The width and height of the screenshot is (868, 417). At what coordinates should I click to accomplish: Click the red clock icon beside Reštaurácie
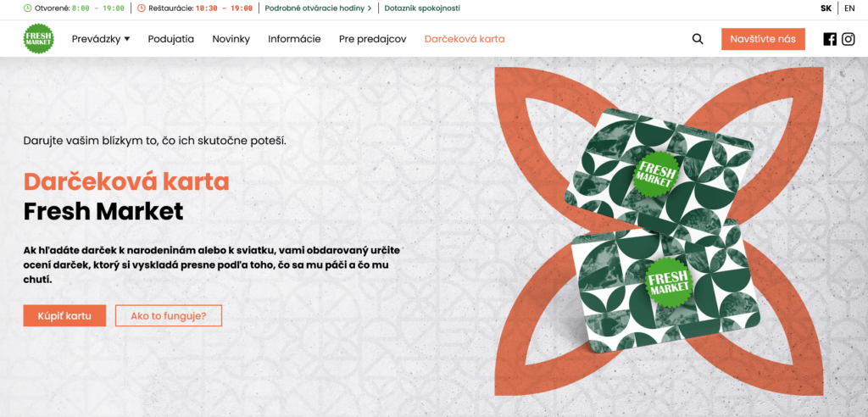tap(142, 8)
